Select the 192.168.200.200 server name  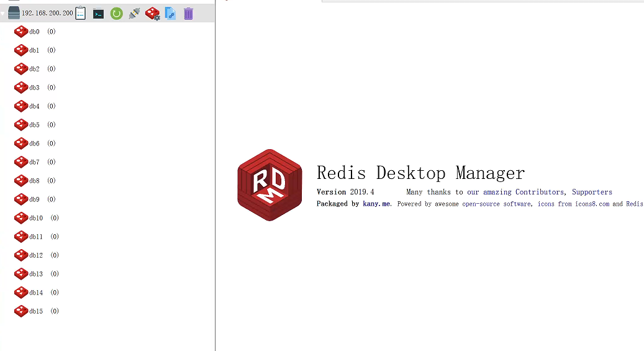click(47, 13)
